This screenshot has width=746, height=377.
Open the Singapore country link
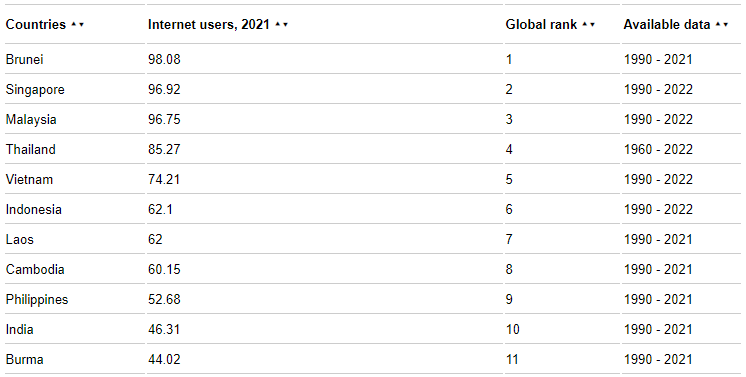click(35, 89)
